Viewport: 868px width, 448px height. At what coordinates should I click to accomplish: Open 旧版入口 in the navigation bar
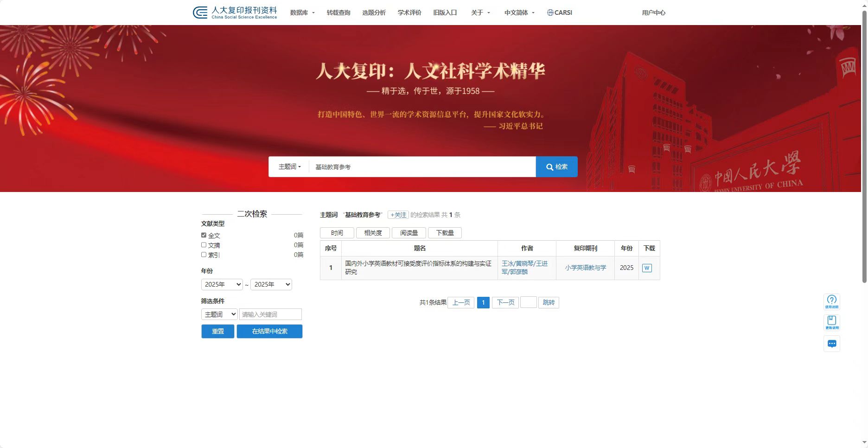445,13
